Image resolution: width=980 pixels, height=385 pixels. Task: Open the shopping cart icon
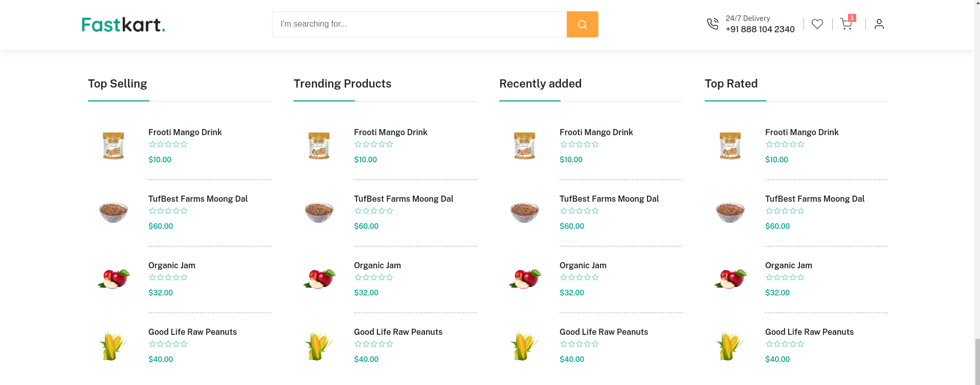point(846,24)
